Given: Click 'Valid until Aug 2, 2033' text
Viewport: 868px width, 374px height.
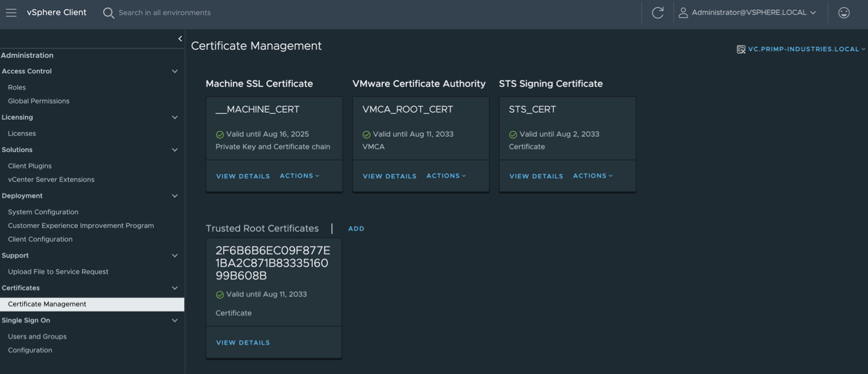Looking at the screenshot, I should tap(559, 134).
